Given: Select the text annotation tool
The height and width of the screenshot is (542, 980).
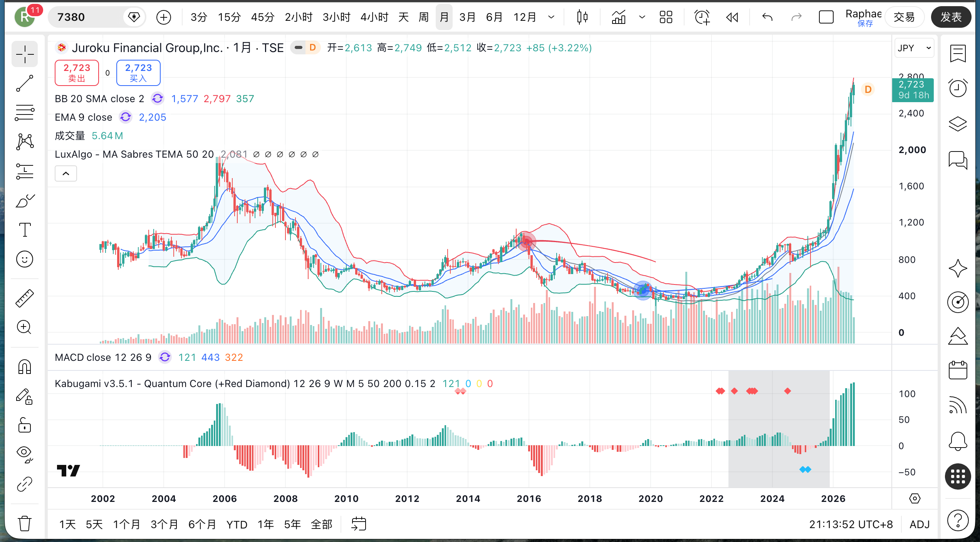Looking at the screenshot, I should point(25,230).
